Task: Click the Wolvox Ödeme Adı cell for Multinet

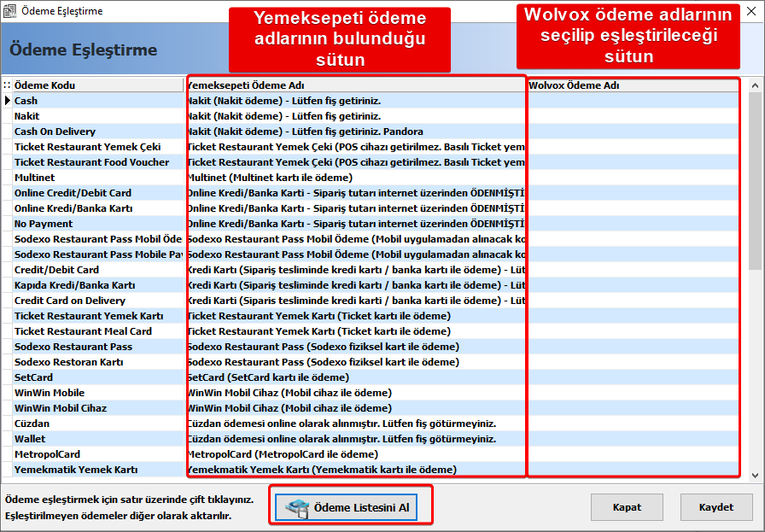Action: point(633,178)
